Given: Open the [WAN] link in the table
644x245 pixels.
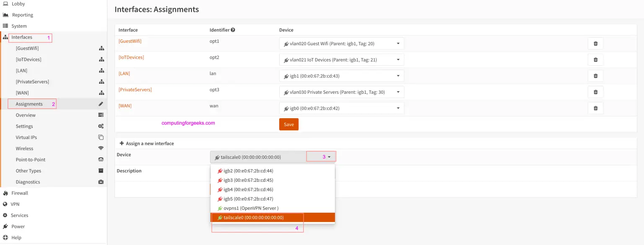Looking at the screenshot, I should click(125, 106).
